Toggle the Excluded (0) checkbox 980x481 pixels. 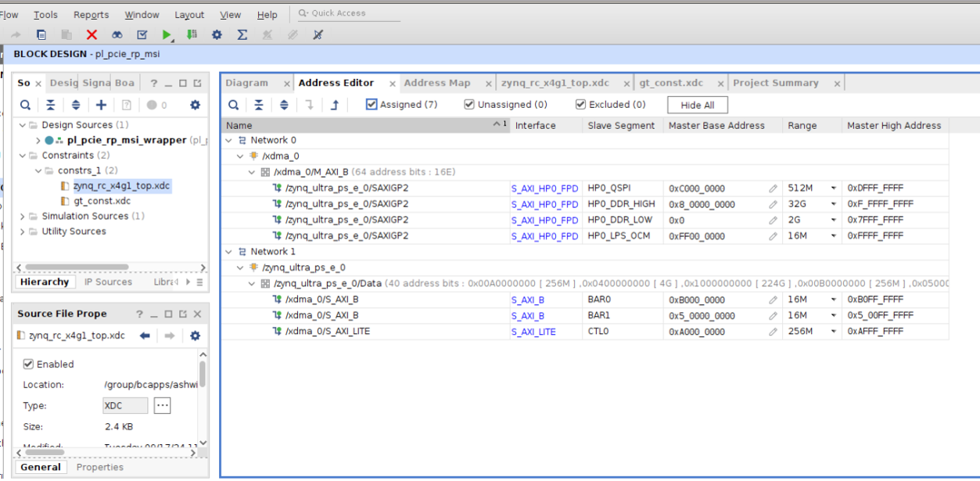(x=580, y=104)
